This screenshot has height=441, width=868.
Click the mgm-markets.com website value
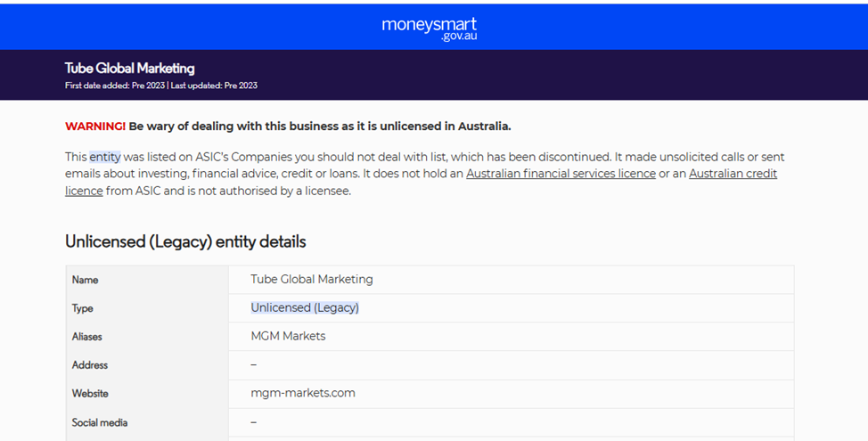[303, 394]
